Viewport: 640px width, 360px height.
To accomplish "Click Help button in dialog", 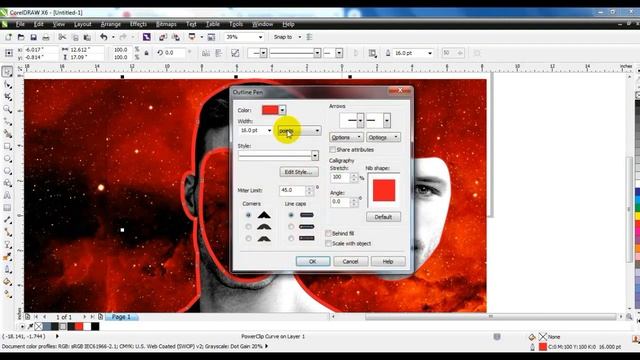I will [x=388, y=261].
